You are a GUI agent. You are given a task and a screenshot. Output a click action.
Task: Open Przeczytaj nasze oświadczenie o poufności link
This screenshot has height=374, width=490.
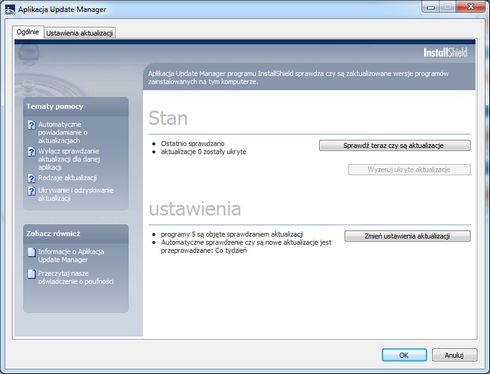[76, 277]
